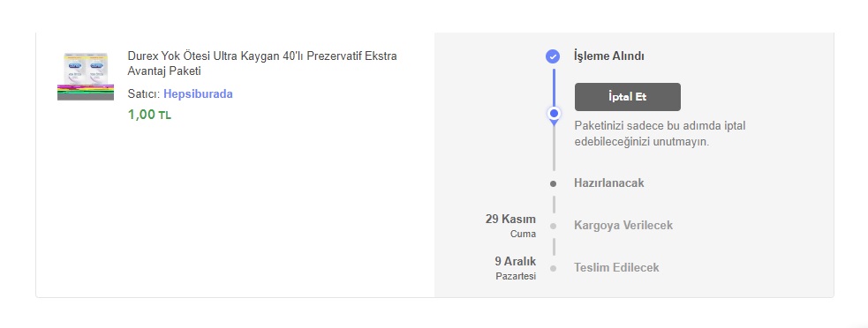Click the 29 Kasım shipping date
This screenshot has height=328, width=868.
pos(510,219)
